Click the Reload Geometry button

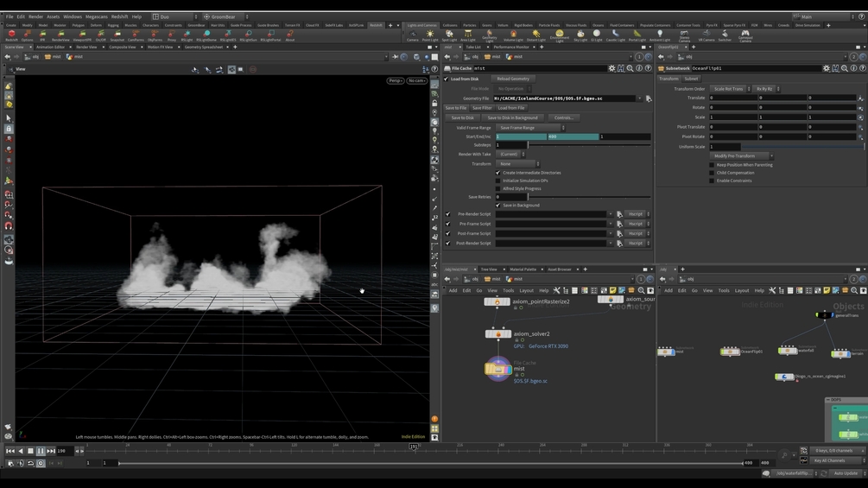click(513, 79)
